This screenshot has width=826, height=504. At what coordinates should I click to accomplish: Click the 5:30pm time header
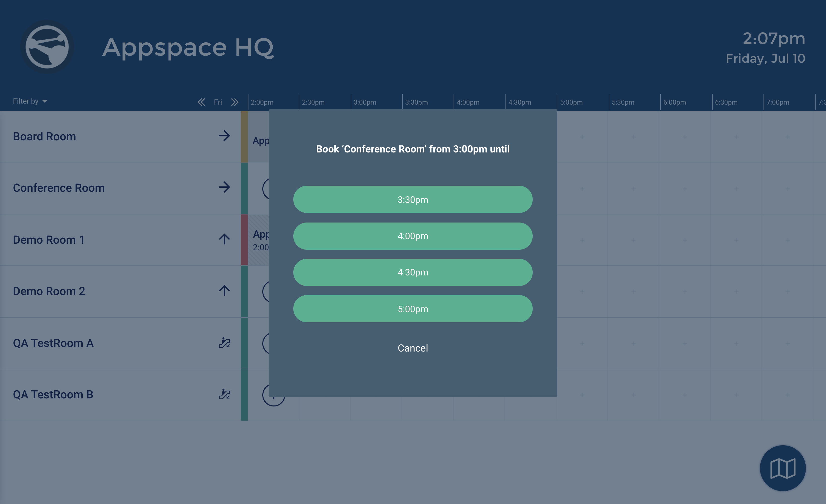point(623,102)
